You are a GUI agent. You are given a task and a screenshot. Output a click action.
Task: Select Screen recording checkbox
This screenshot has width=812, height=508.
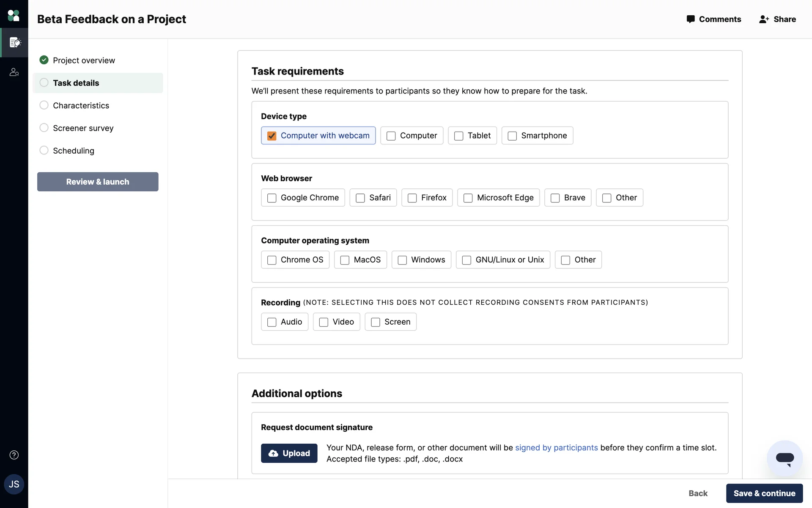(x=376, y=322)
